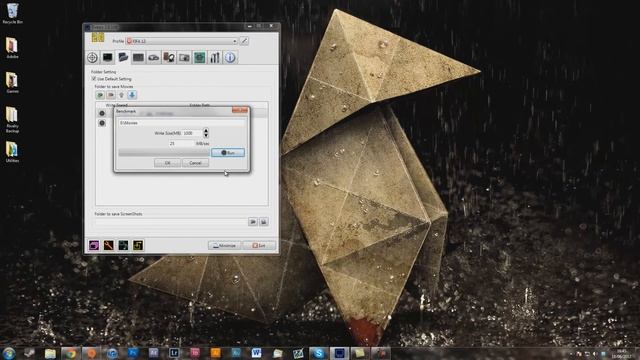The image size is (640, 360).
Task: Click the Run benchmark button
Action: [228, 153]
